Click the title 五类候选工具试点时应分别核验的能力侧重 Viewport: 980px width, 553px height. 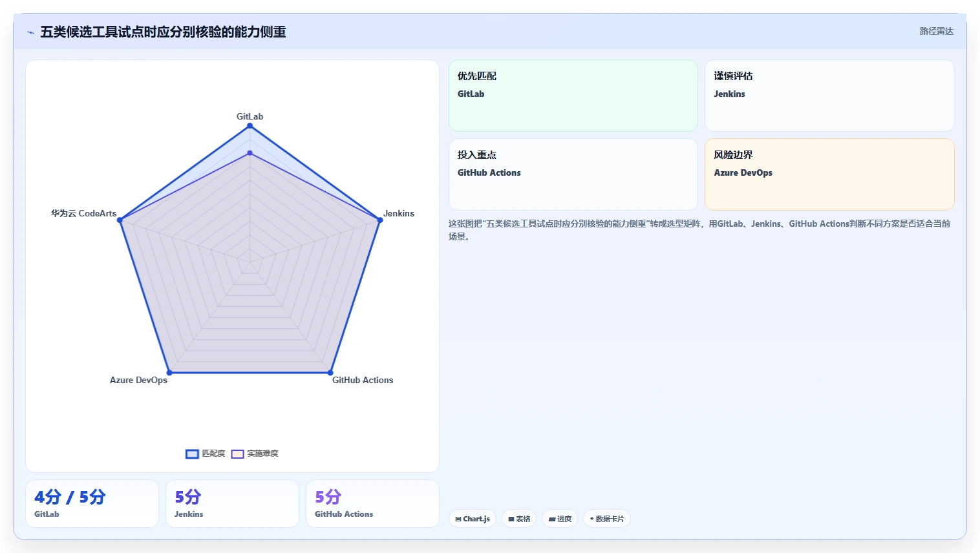[164, 32]
